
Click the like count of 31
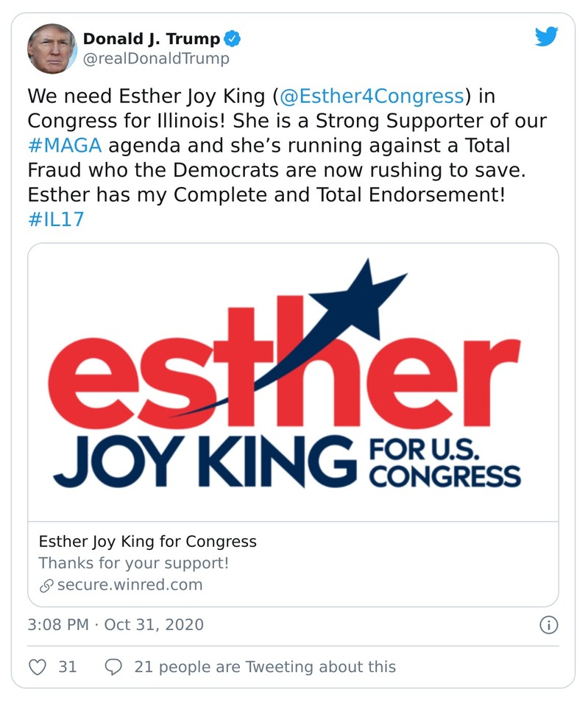68,667
